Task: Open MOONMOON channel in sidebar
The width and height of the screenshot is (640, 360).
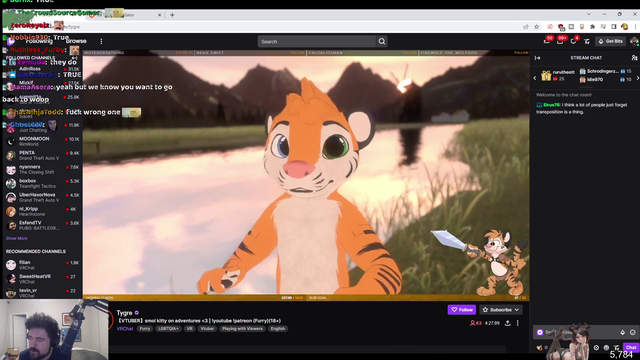Action: coord(42,141)
